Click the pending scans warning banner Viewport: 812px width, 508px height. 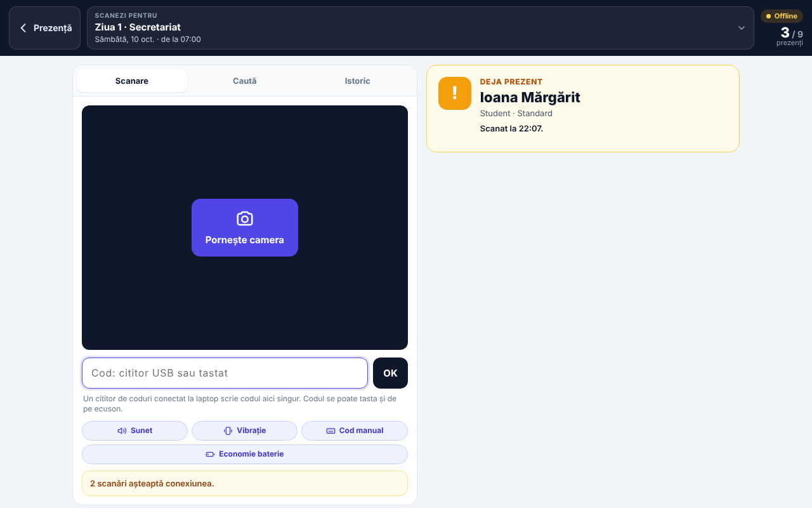(245, 483)
